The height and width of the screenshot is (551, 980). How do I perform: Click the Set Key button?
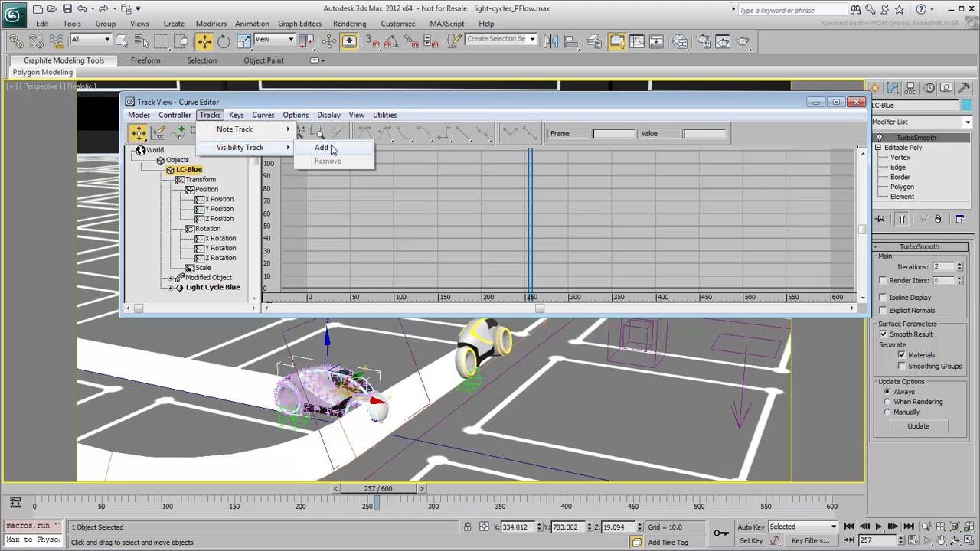click(750, 540)
